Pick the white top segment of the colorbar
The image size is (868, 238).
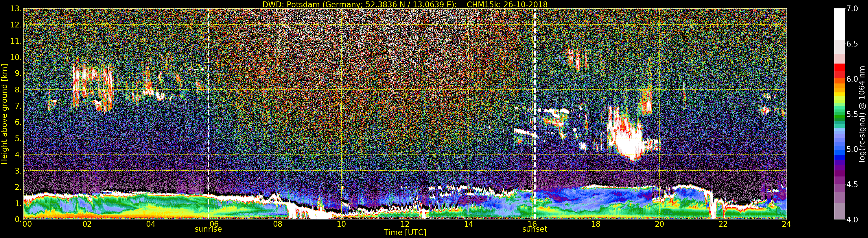pos(839,24)
